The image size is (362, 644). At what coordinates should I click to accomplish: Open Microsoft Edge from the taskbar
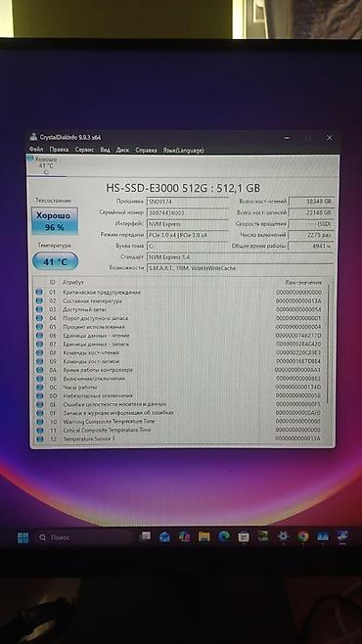point(224,536)
